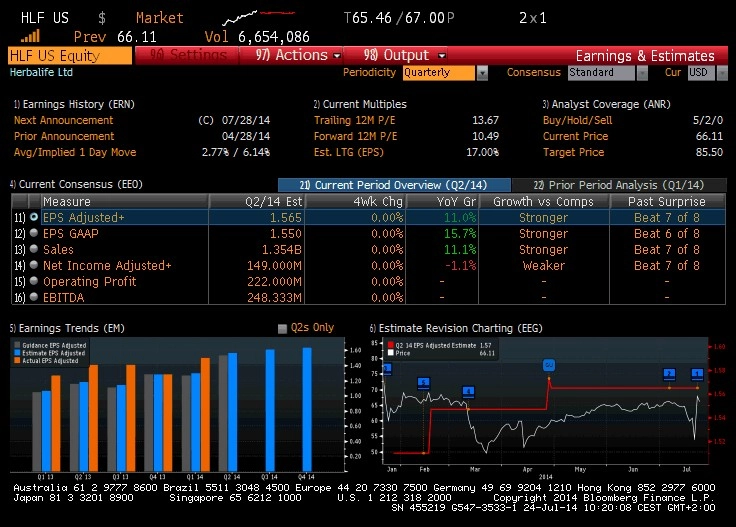736x527 pixels.
Task: Select event marker 1 on revision chart
Action: click(697, 374)
